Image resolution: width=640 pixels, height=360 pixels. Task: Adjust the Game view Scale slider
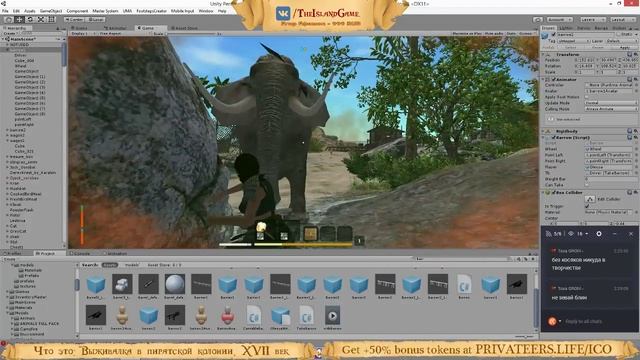pyautogui.click(x=192, y=33)
